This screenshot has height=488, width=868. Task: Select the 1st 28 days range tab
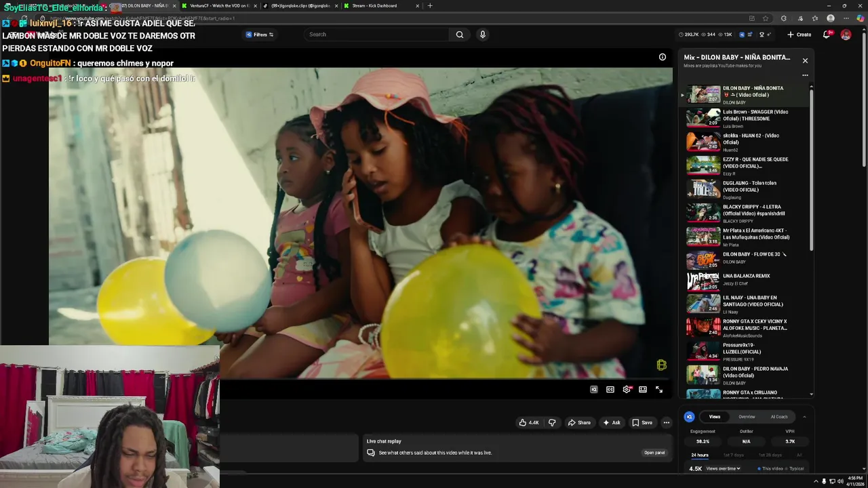pos(770,455)
